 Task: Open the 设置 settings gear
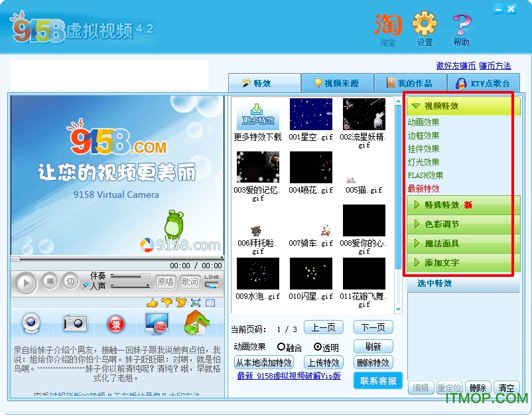(x=425, y=25)
